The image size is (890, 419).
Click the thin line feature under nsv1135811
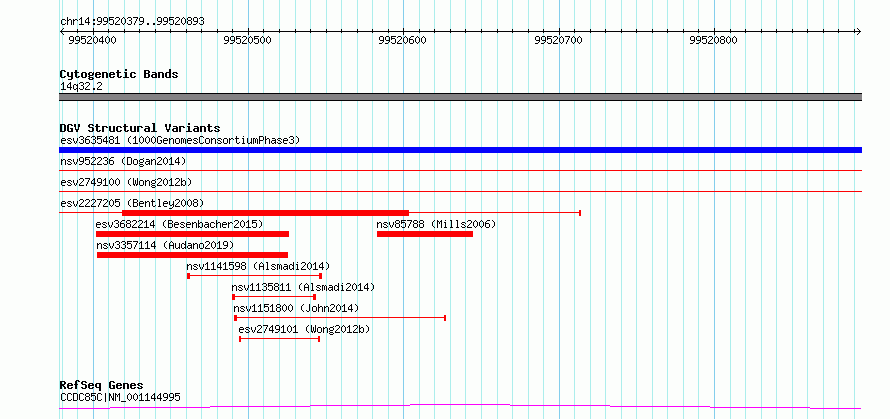pos(274,297)
